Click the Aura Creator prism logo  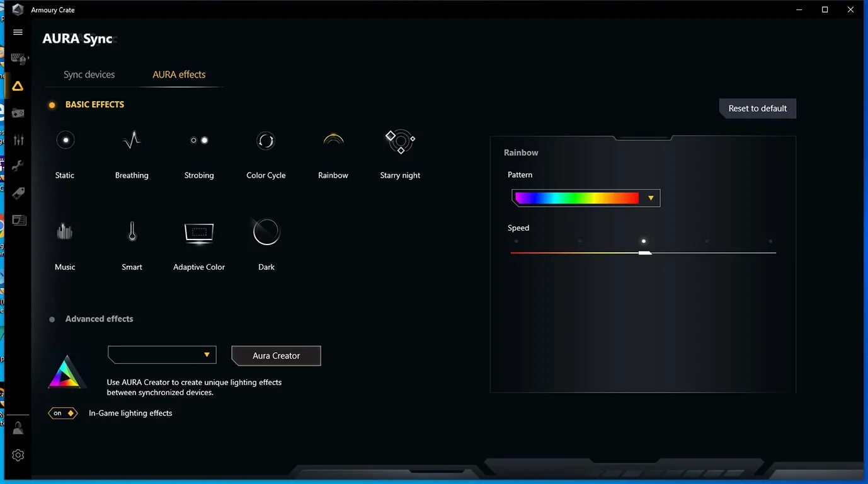[x=67, y=372]
